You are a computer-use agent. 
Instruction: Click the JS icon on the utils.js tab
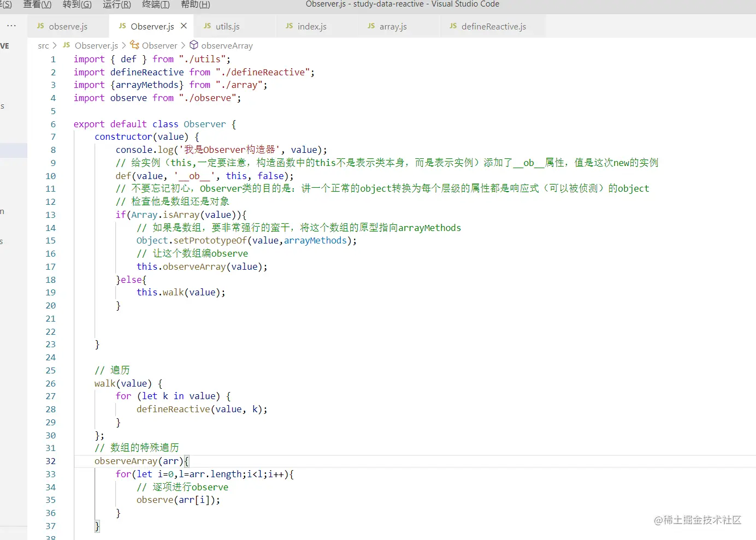coord(208,26)
